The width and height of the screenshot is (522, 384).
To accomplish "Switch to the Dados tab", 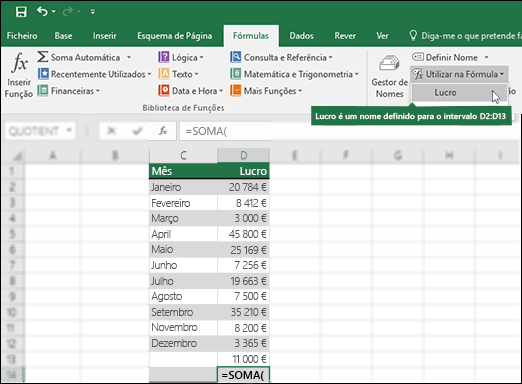I will tap(301, 36).
